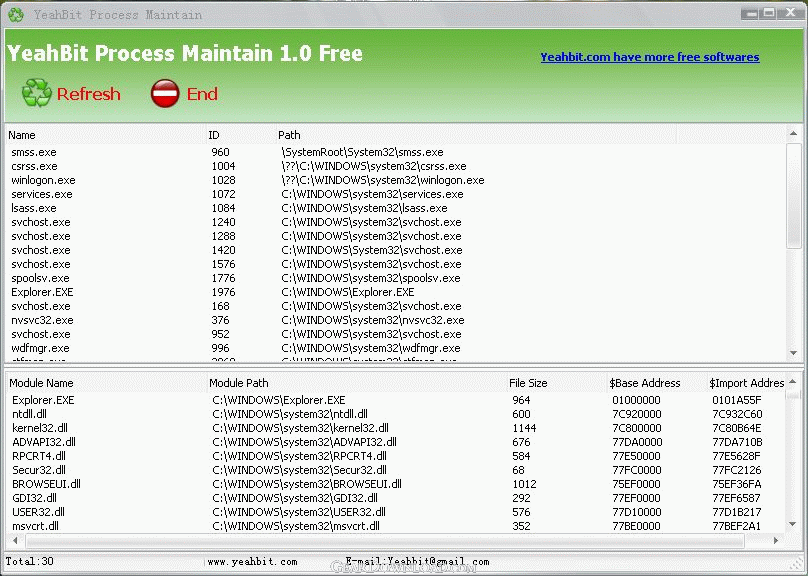Select the kernel32.dll module name
This screenshot has height=576, width=808.
(40, 428)
